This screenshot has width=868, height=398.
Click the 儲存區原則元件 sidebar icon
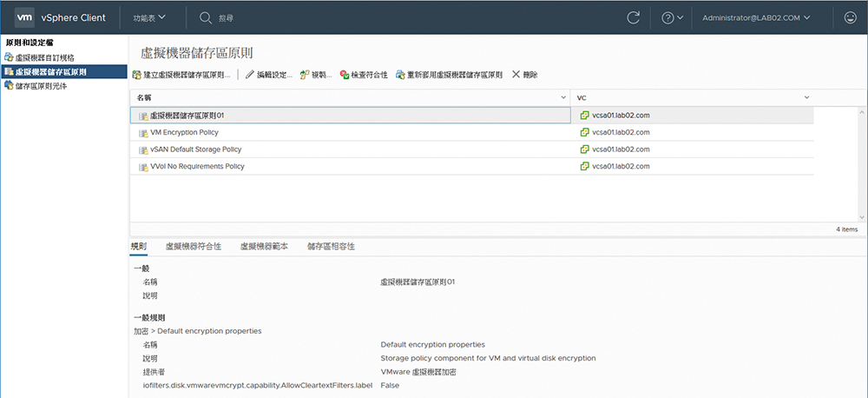(9, 85)
